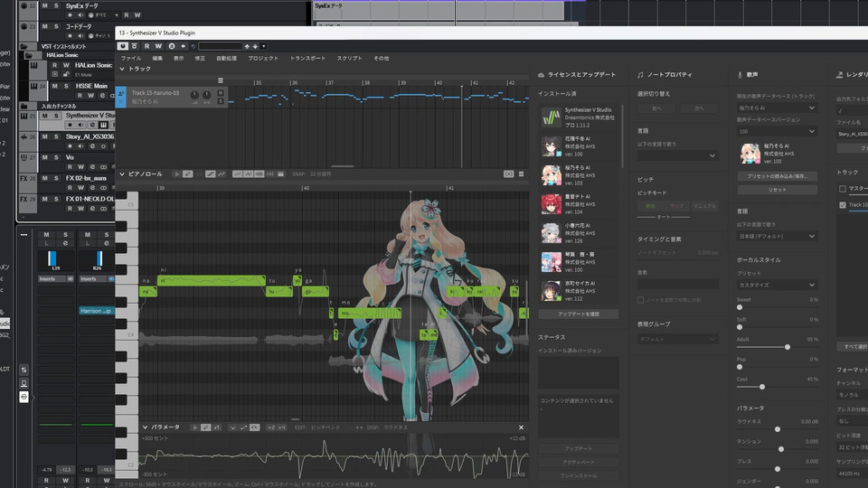Toggle the Track 15 checkbox in render panel
The height and width of the screenshot is (488, 868).
[843, 205]
